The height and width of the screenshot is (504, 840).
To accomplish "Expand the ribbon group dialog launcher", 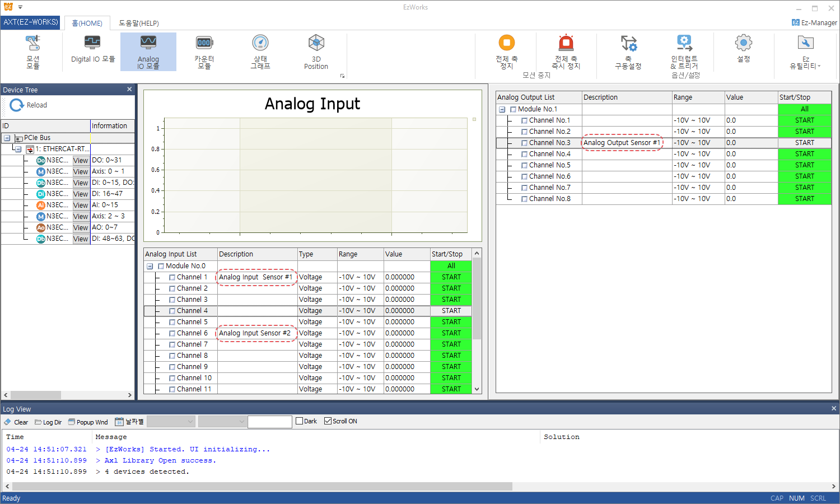I will [x=342, y=76].
